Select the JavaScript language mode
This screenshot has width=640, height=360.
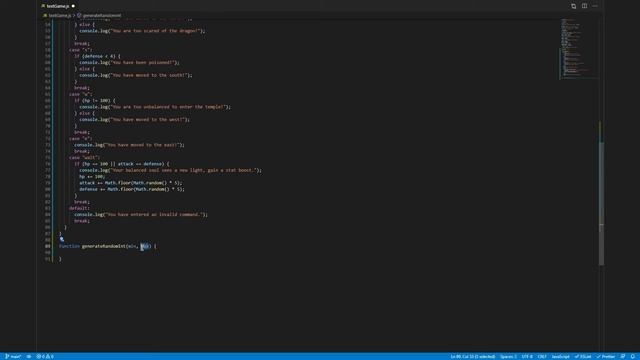point(560,356)
